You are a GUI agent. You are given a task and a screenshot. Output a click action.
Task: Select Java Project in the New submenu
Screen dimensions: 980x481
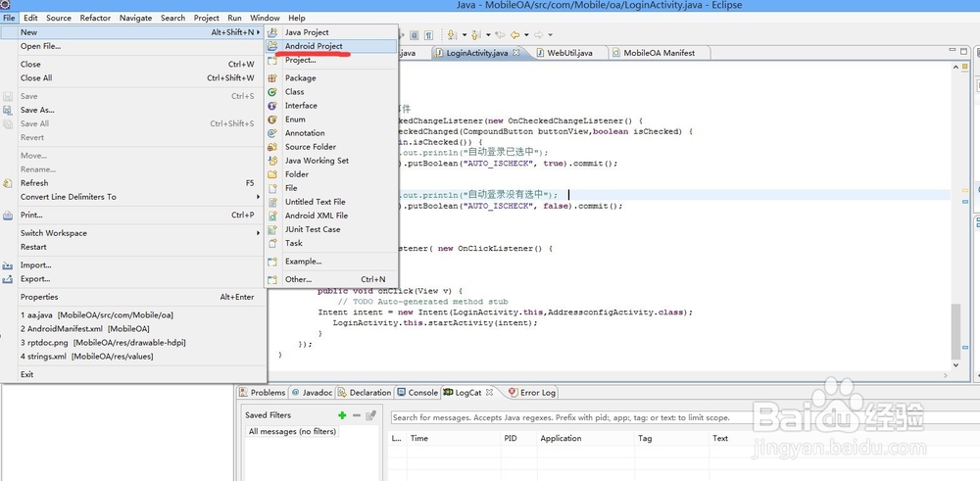click(331, 32)
